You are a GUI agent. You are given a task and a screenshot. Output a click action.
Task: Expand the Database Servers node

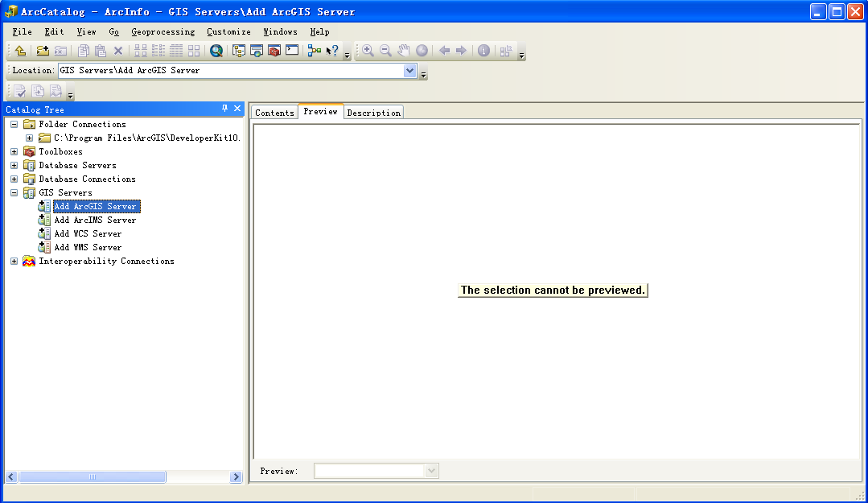[14, 166]
